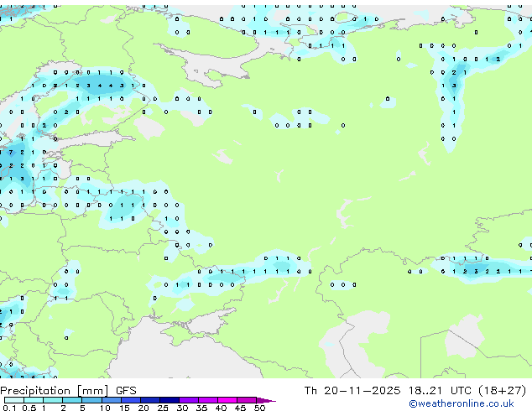The image size is (532, 411).
Task: Click the "GFS" model label
Action: tap(126, 391)
